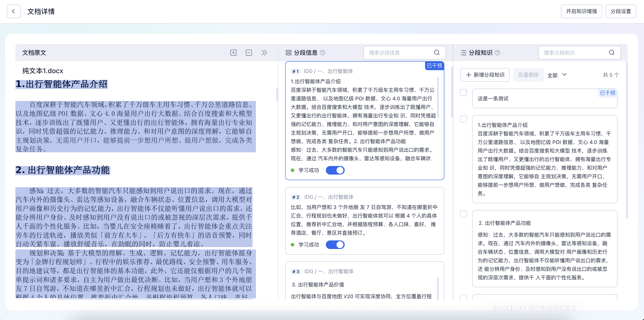Click search magnifier in 搜索分段信息
644x320 pixels.
tap(437, 52)
